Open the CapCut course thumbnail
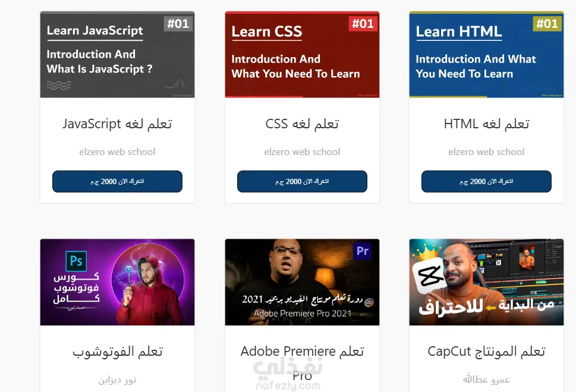Image resolution: width=576 pixels, height=392 pixels. click(x=486, y=282)
